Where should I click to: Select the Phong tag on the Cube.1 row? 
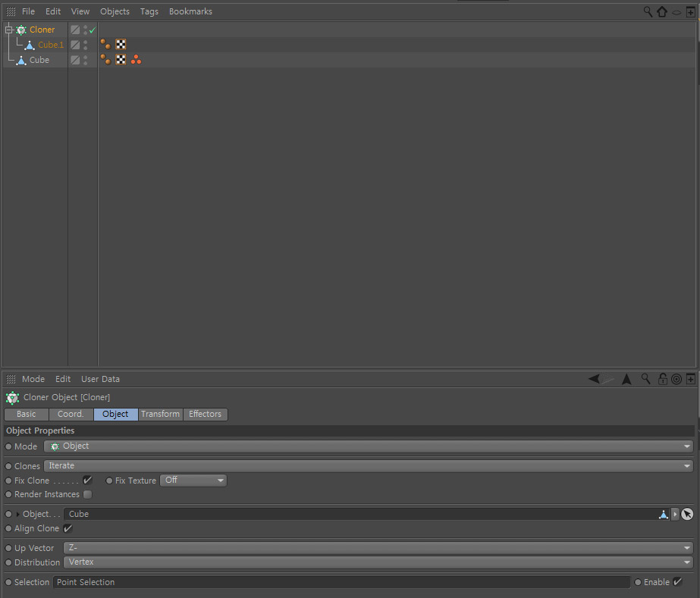(106, 44)
